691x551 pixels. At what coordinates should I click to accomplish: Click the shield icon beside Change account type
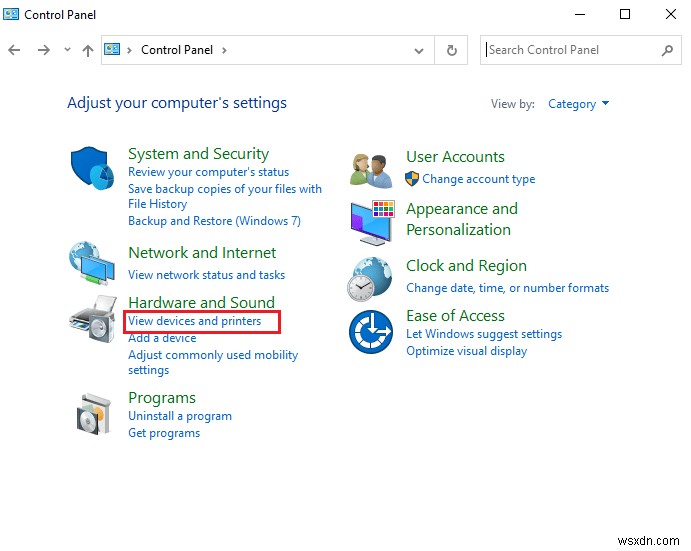click(412, 179)
